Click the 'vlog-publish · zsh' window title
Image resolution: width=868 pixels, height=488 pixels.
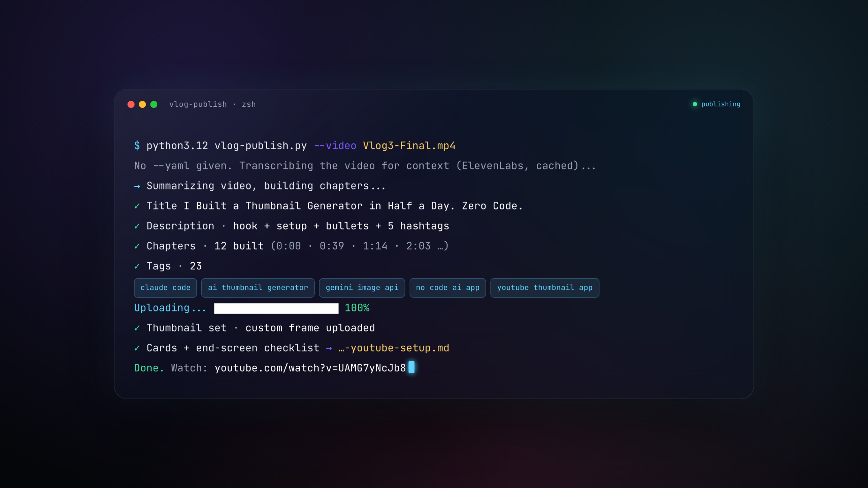click(x=213, y=104)
